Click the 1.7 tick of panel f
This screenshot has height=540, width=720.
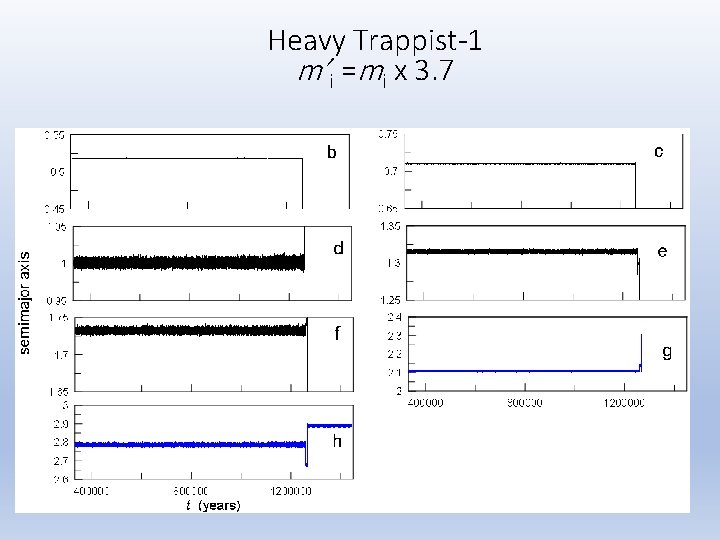[62, 354]
